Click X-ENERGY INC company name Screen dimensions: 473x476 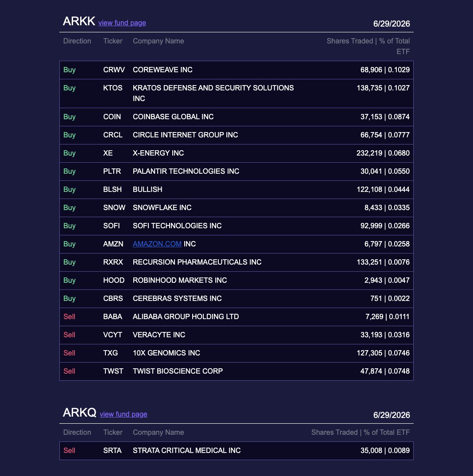coord(159,153)
